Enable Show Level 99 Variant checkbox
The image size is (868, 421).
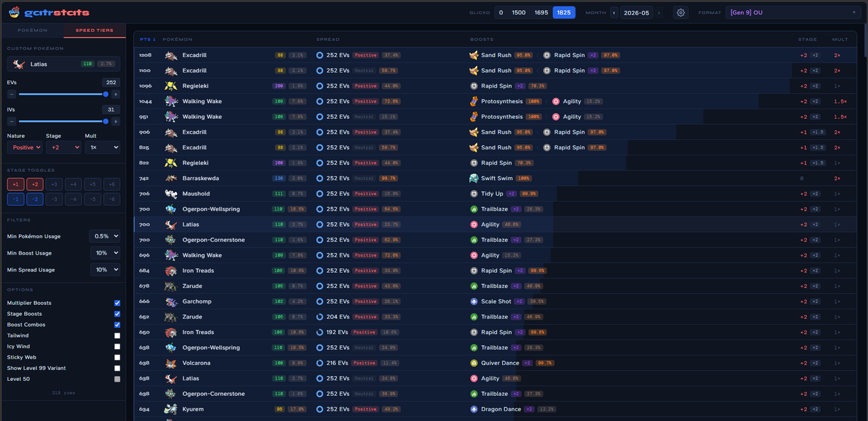117,368
